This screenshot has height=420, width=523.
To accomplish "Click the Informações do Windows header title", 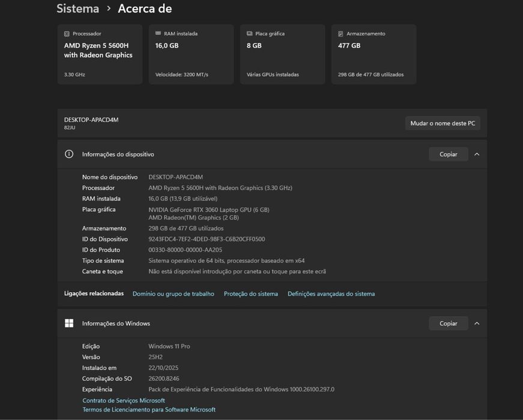I will click(x=116, y=323).
